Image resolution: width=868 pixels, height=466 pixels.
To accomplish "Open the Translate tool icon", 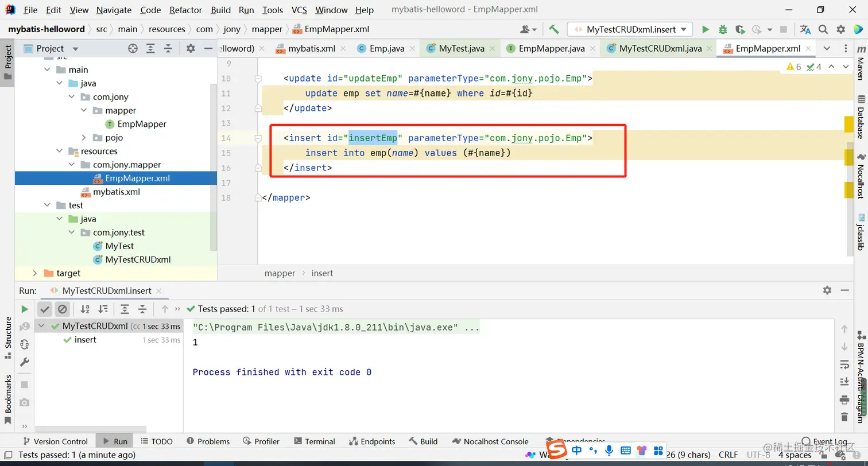I will (x=805, y=29).
